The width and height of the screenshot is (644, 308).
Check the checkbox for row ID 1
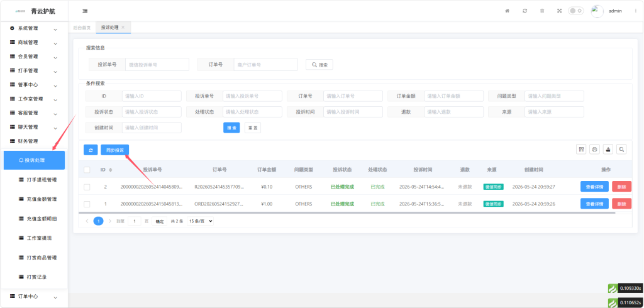click(x=87, y=204)
